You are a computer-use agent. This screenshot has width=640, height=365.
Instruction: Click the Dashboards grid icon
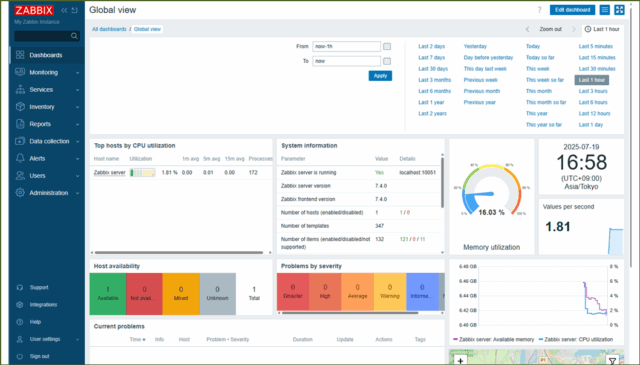[x=20, y=55]
